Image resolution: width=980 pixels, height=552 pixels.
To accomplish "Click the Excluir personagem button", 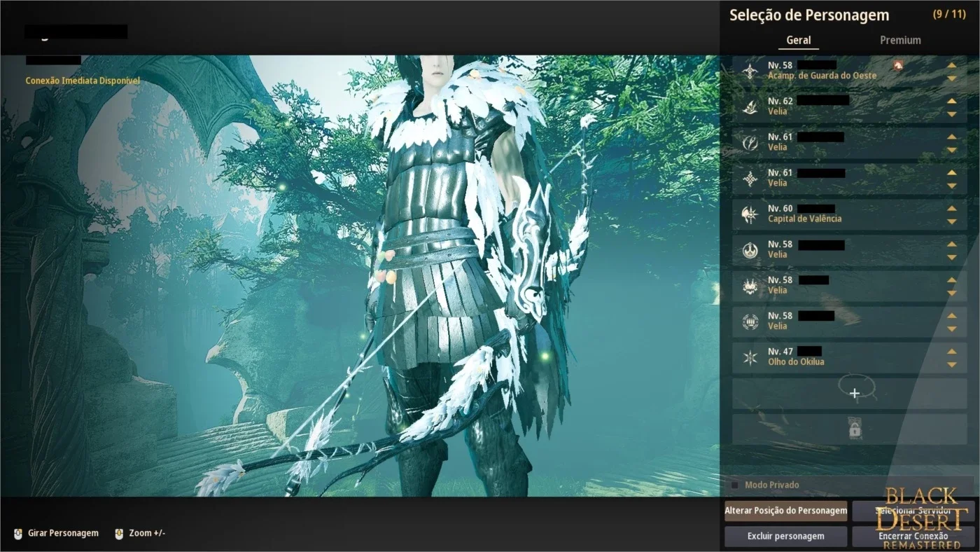I will point(785,536).
